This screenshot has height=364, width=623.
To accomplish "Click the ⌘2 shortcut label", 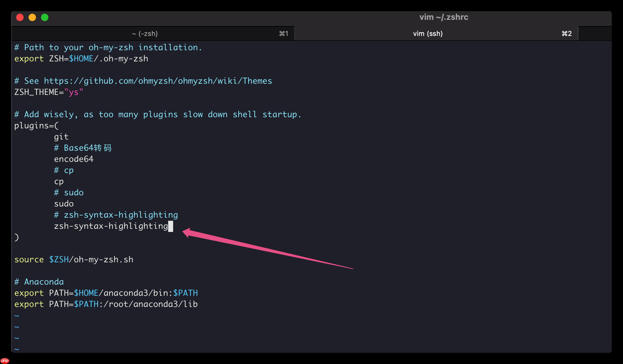I will pyautogui.click(x=567, y=33).
